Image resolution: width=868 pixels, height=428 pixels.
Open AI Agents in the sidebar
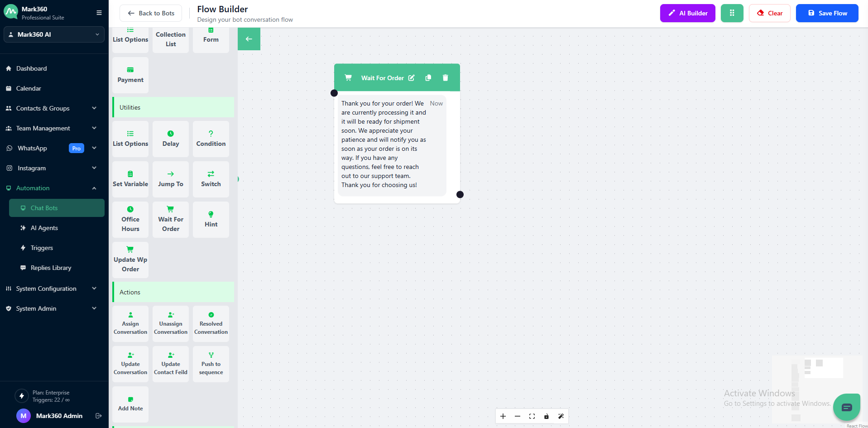tap(44, 228)
